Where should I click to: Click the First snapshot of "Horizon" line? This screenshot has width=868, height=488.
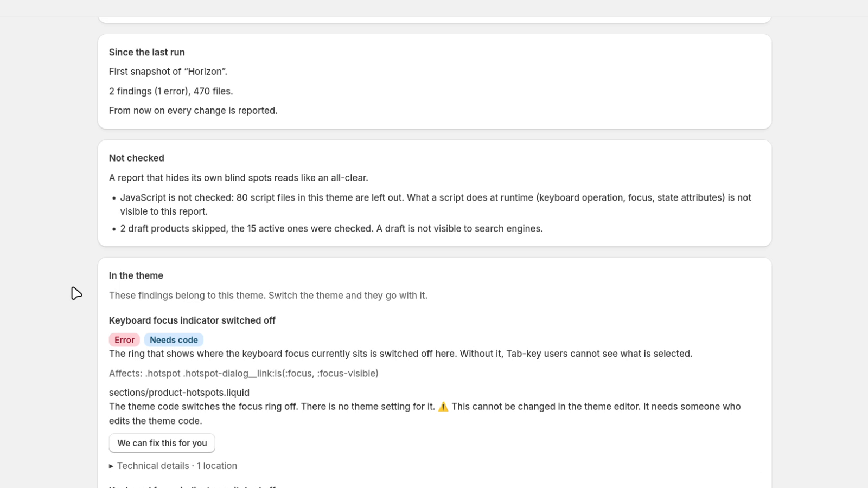coord(168,72)
